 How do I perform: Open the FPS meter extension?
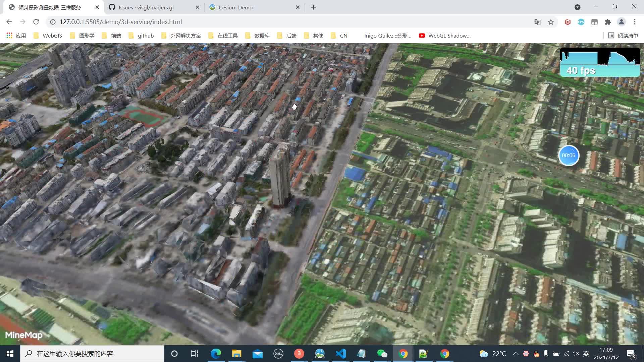581,22
